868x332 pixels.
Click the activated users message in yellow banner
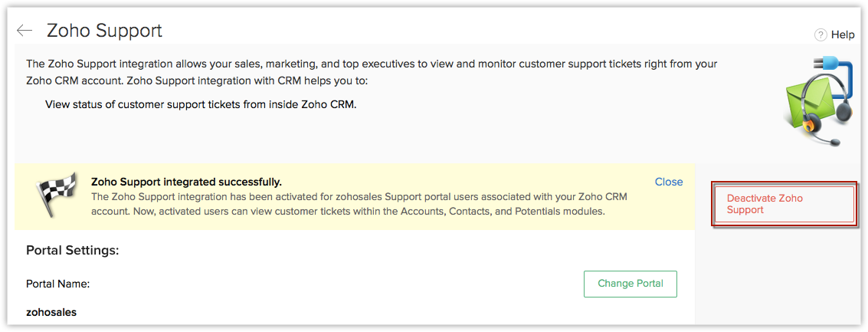(359, 203)
